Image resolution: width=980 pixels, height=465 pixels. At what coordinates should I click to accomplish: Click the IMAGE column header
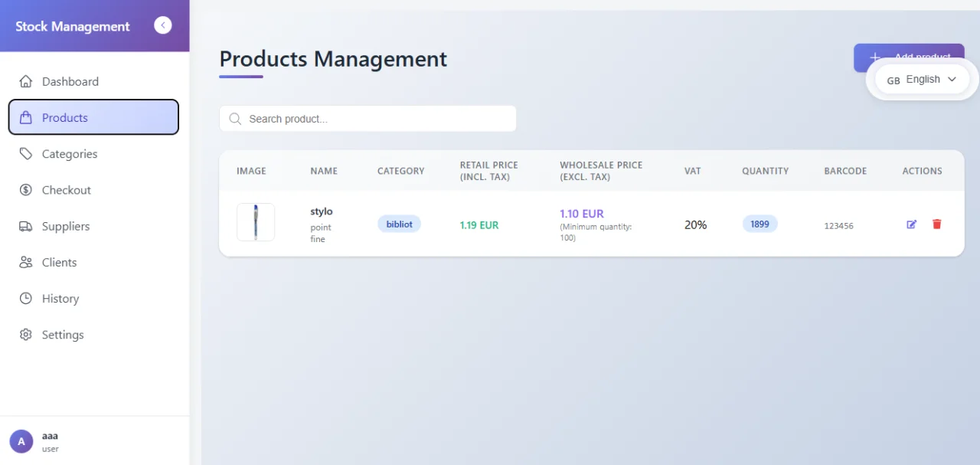(251, 171)
